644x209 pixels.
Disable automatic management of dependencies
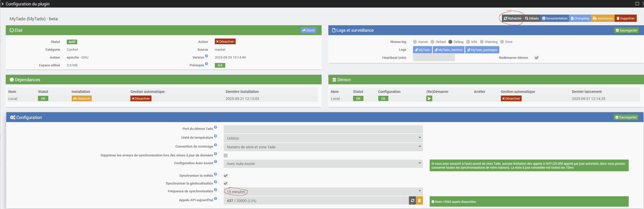141,99
